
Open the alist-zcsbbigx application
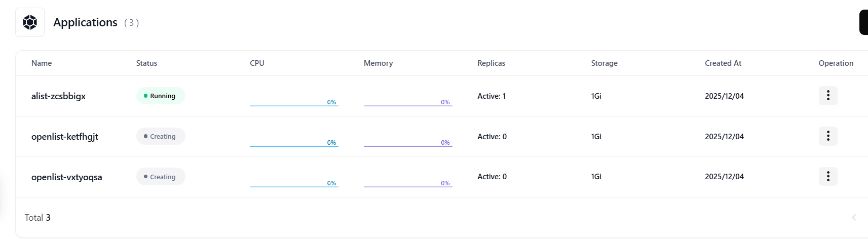pos(58,96)
